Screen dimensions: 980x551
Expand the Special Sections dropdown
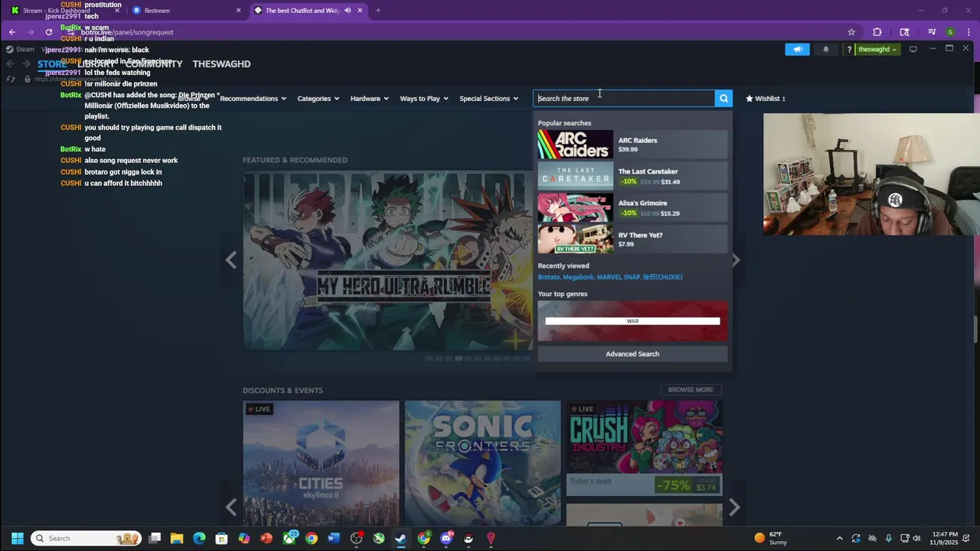(x=488, y=98)
